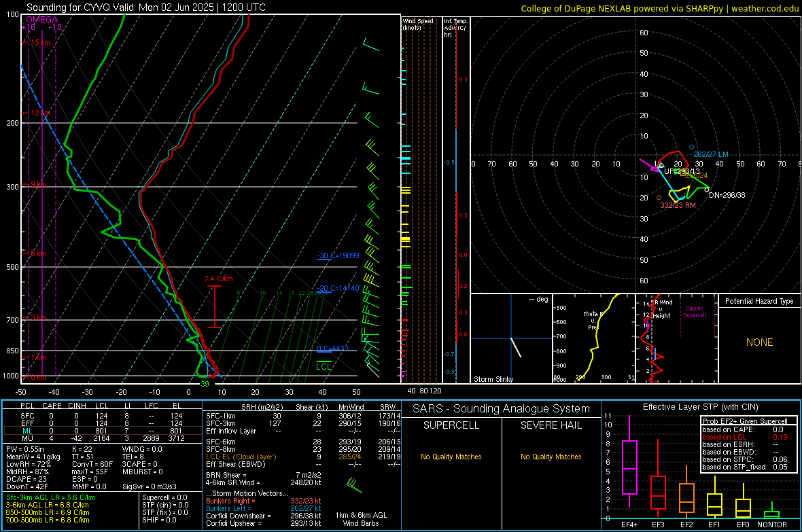The height and width of the screenshot is (532, 802).
Task: Click the 262/27 LM marker on the hodograph
Action: pos(691,147)
